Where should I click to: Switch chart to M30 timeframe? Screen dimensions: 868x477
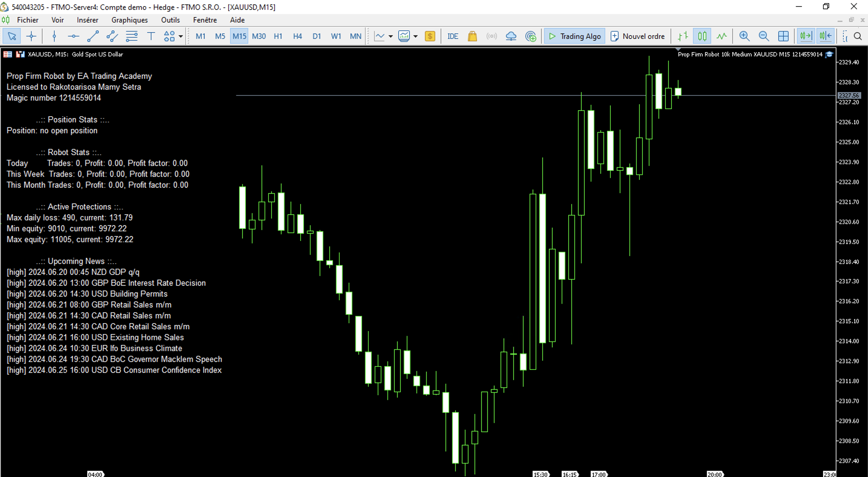pyautogui.click(x=259, y=36)
